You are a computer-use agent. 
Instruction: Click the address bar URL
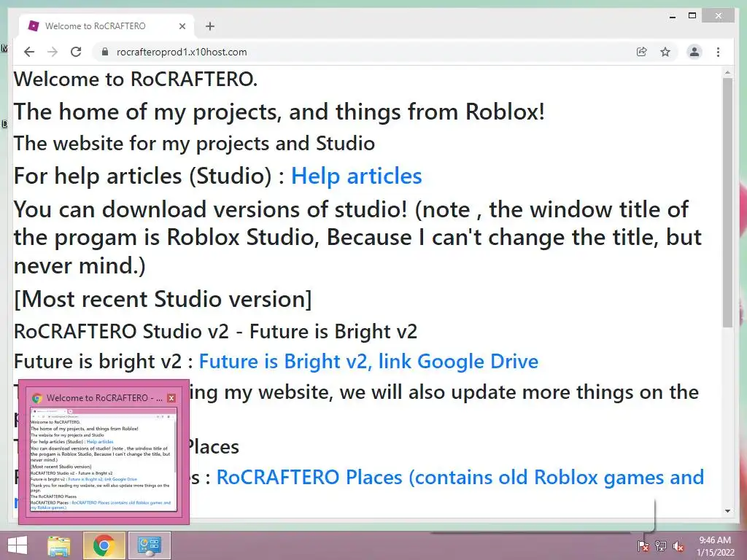pos(182,52)
